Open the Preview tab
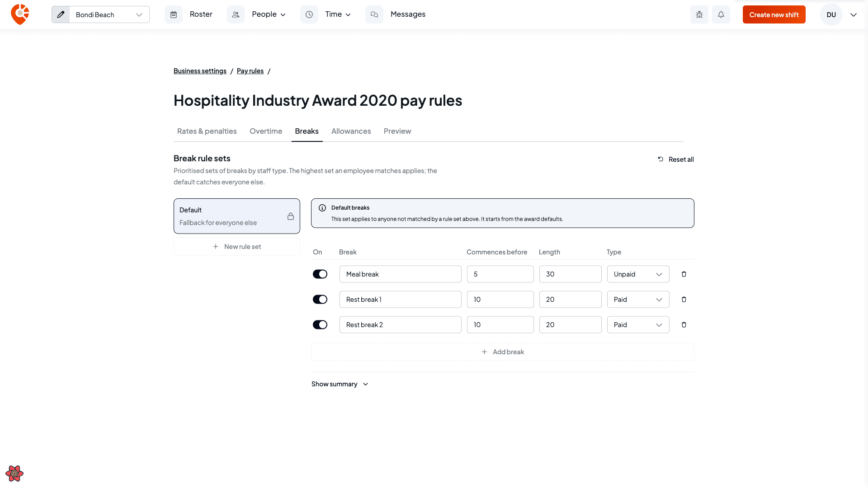868x488 pixels. [x=397, y=131]
